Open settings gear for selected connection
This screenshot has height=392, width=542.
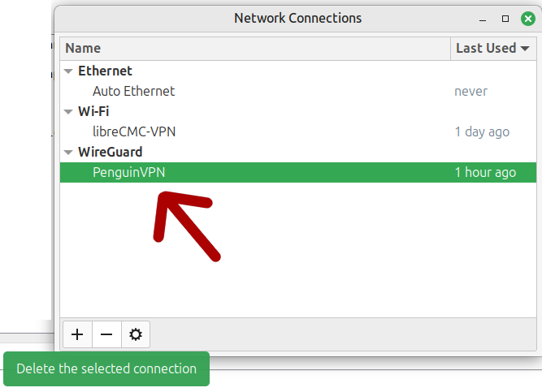point(136,334)
